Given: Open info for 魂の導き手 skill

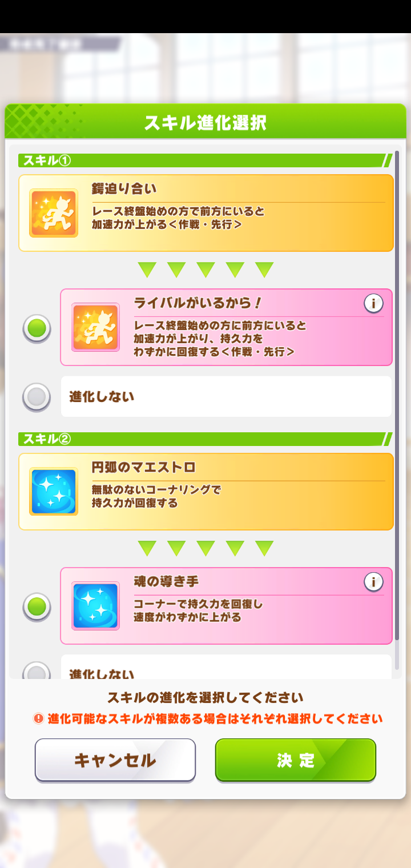Looking at the screenshot, I should click(x=373, y=582).
